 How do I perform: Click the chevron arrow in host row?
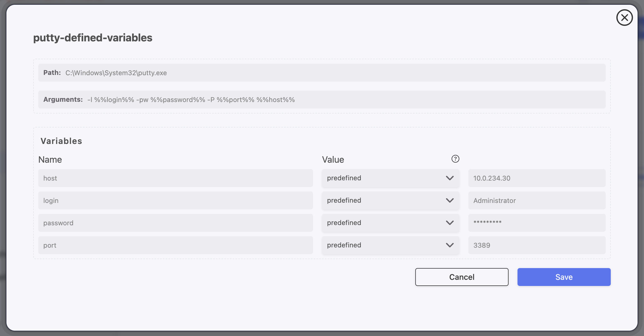(x=450, y=178)
